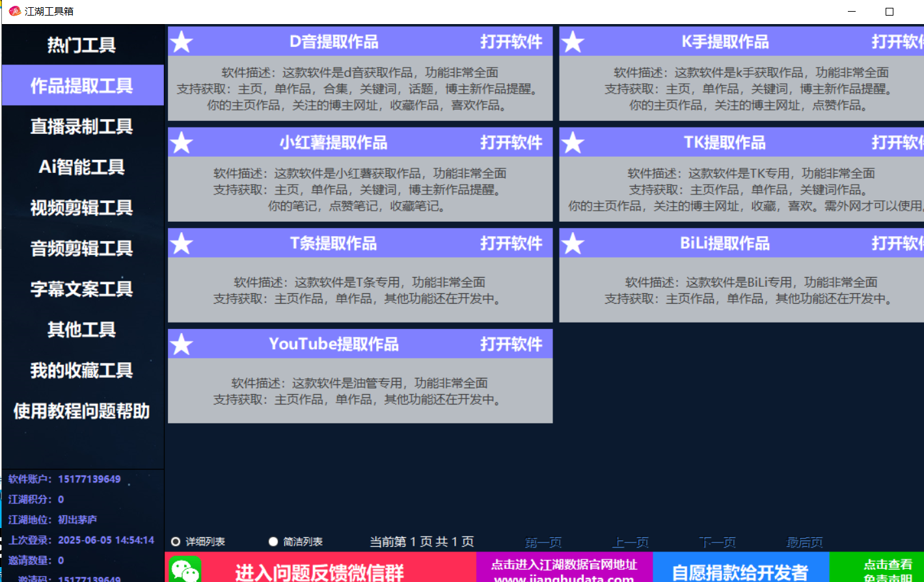Select the 作品提取工具 category
This screenshot has width=924, height=582.
82,85
